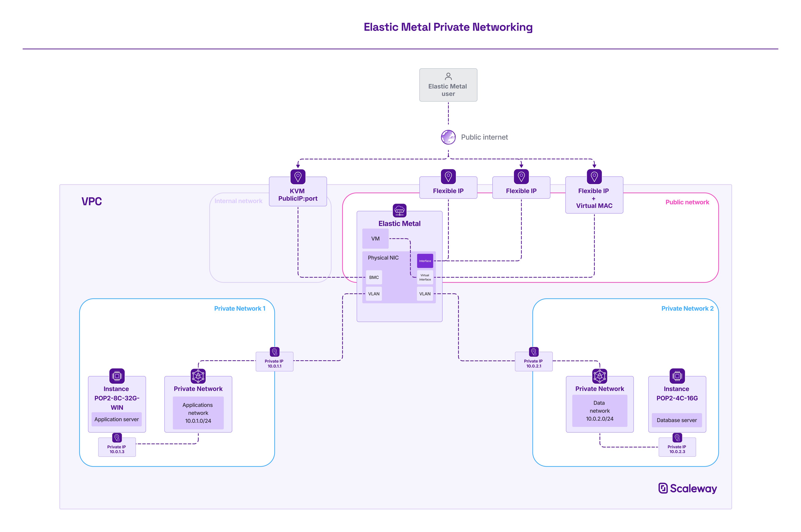Click the 'Application server' label
This screenshot has height=532, width=801.
117,419
